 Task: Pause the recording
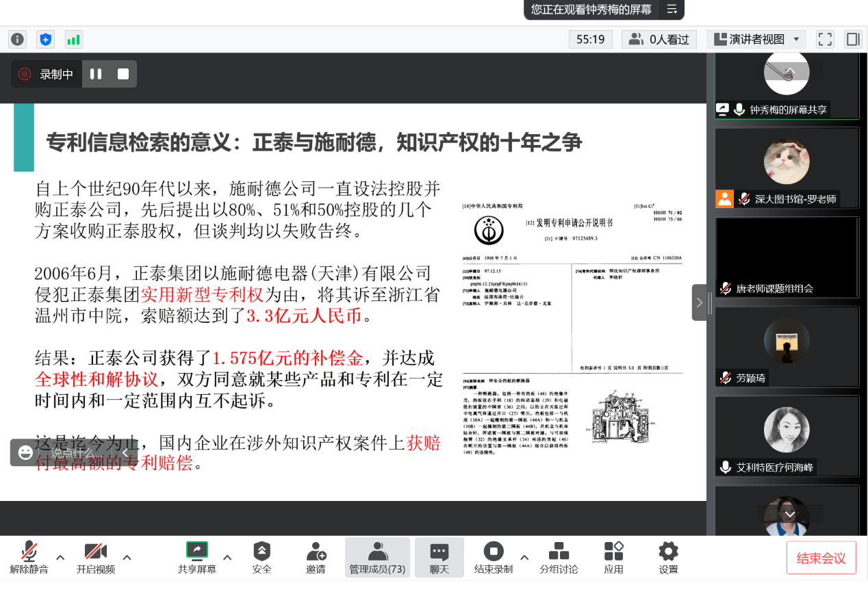click(96, 74)
